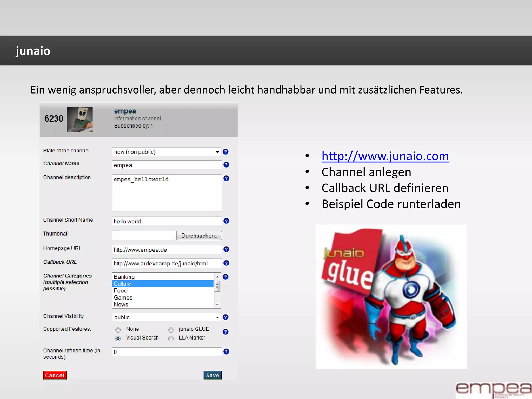Image resolution: width=532 pixels, height=399 pixels.
Task: Click the junaio slide title
Action: coord(33,51)
